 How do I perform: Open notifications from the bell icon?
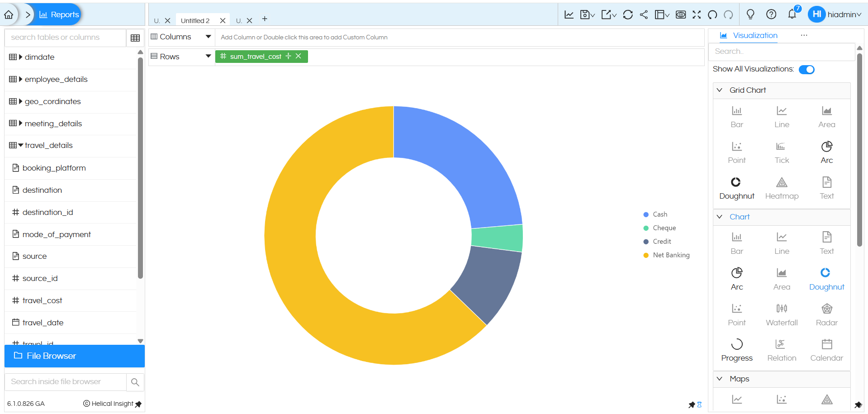792,14
